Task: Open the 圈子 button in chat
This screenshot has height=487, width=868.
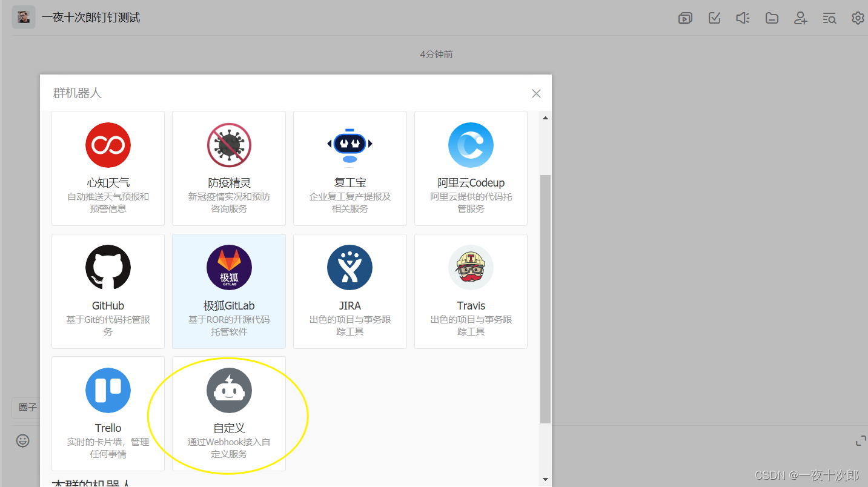Action: point(26,408)
